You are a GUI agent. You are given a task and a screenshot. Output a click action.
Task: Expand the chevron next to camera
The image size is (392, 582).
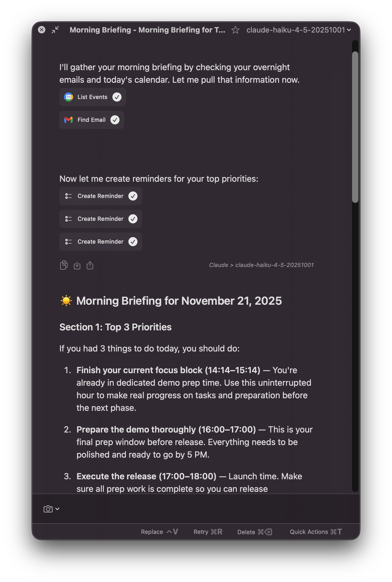(57, 509)
